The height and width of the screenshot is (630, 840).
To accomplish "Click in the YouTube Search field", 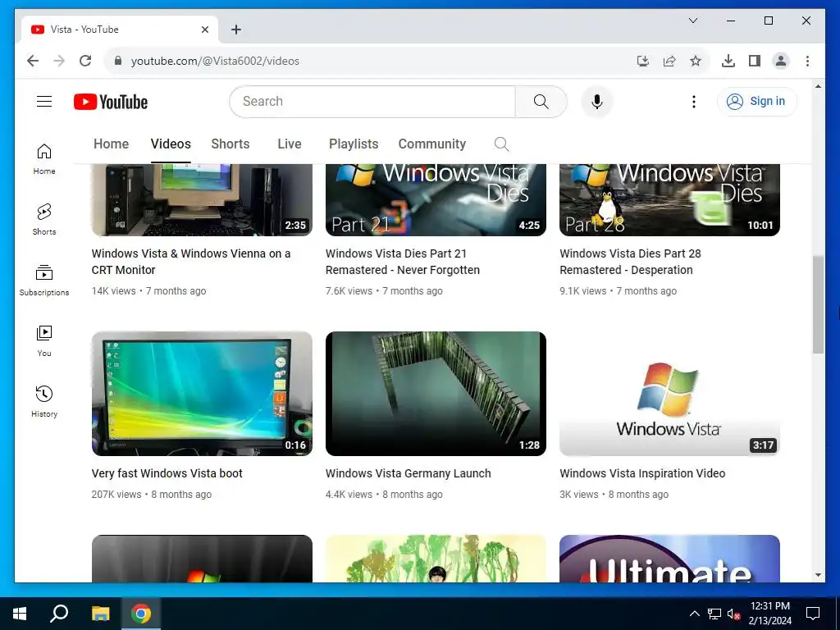I will click(372, 101).
